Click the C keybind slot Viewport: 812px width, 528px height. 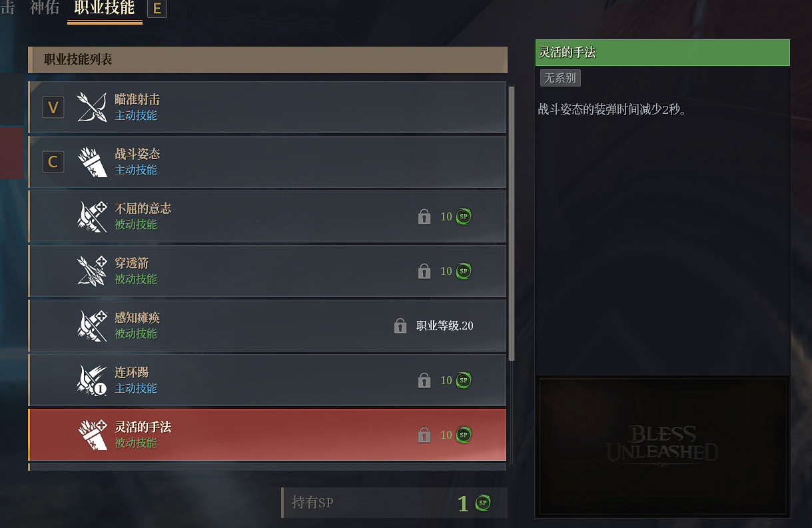tap(53, 162)
